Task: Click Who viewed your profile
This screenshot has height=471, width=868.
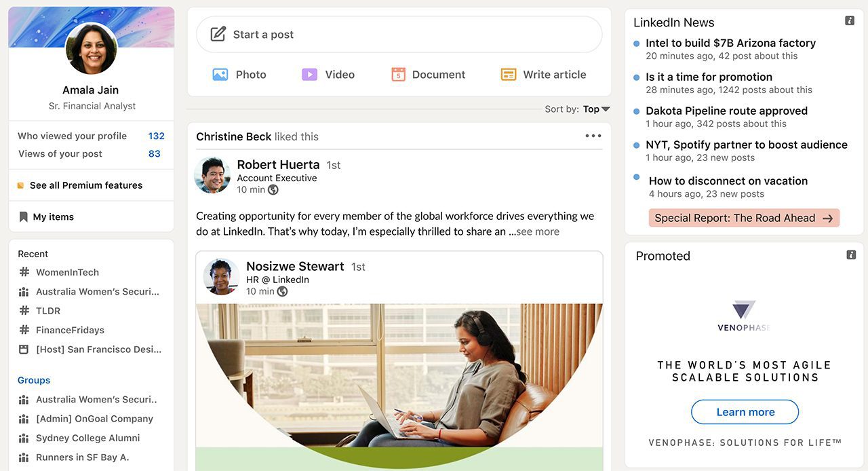Action: [x=73, y=136]
